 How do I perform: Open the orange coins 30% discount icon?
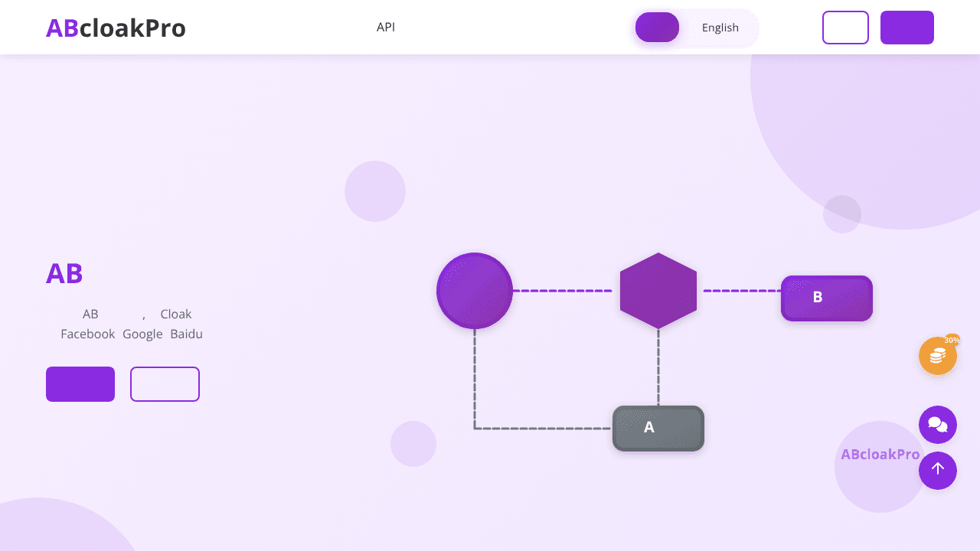click(938, 356)
